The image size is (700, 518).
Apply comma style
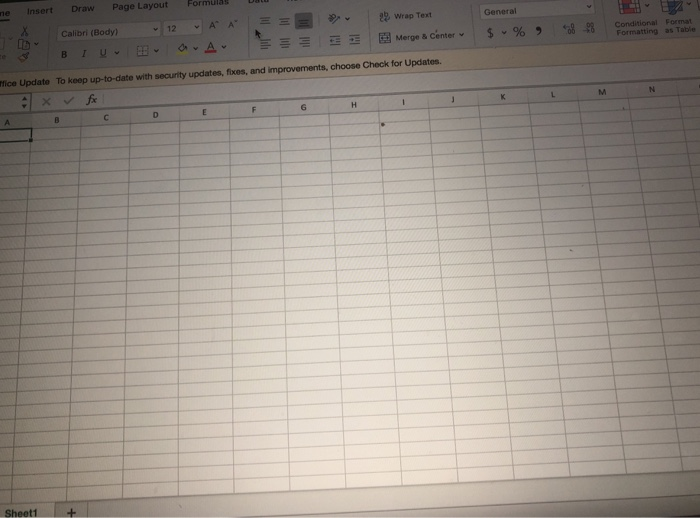point(539,30)
